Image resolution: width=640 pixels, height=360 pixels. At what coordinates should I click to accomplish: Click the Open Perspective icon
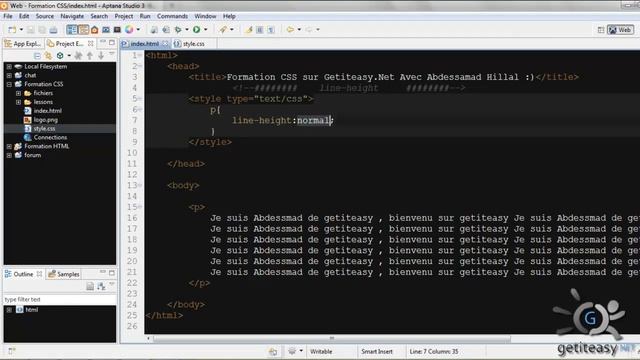click(601, 30)
